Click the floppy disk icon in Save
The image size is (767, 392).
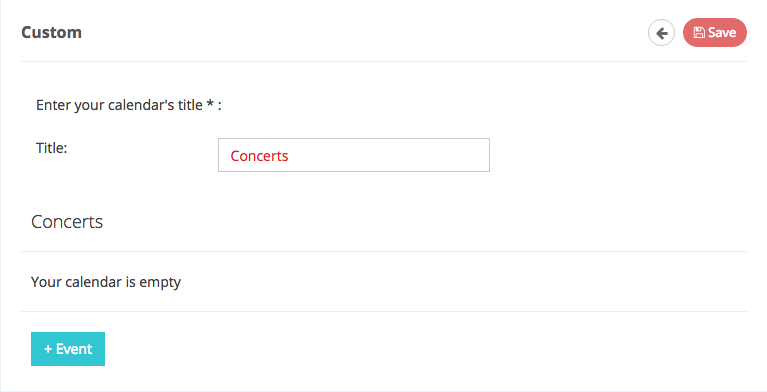[x=699, y=33]
